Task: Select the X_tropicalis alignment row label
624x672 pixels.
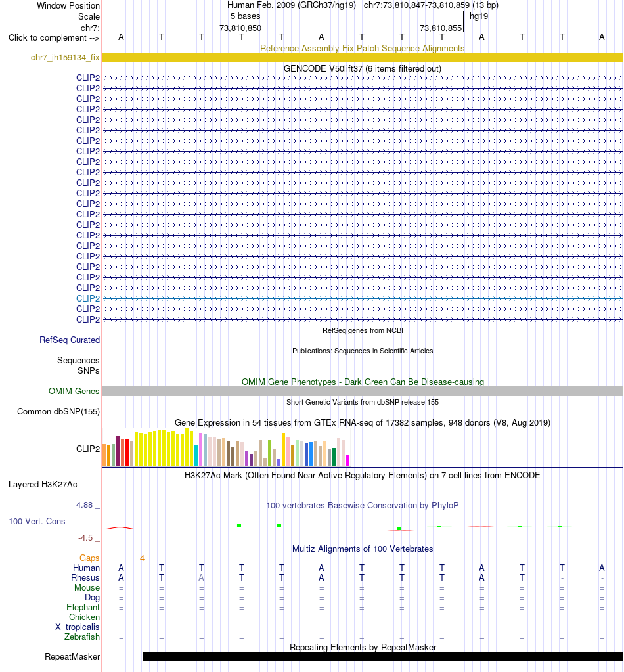Action: coord(78,627)
